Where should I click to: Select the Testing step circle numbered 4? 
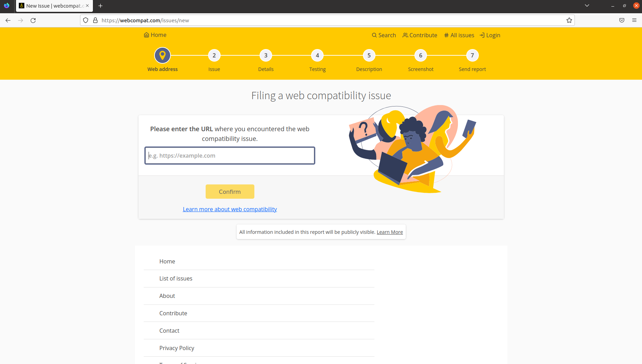317,55
